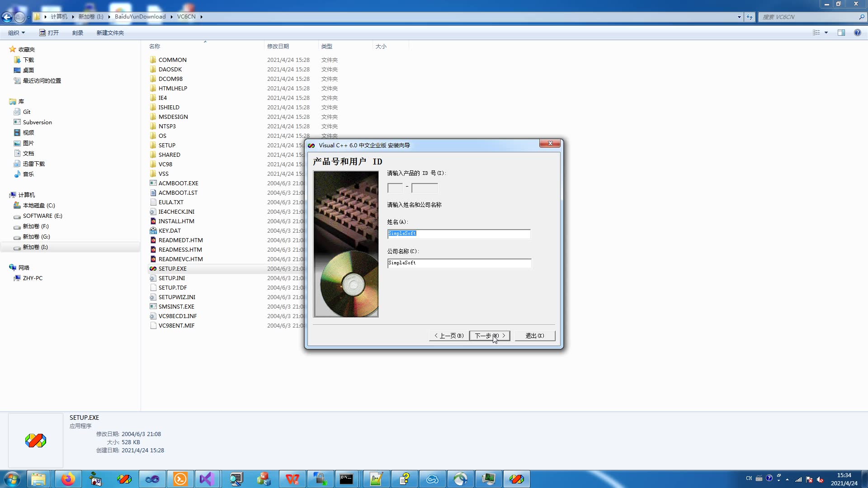Sort by the 修改日期 column header
Viewport: 868px width, 488px height.
[278, 46]
